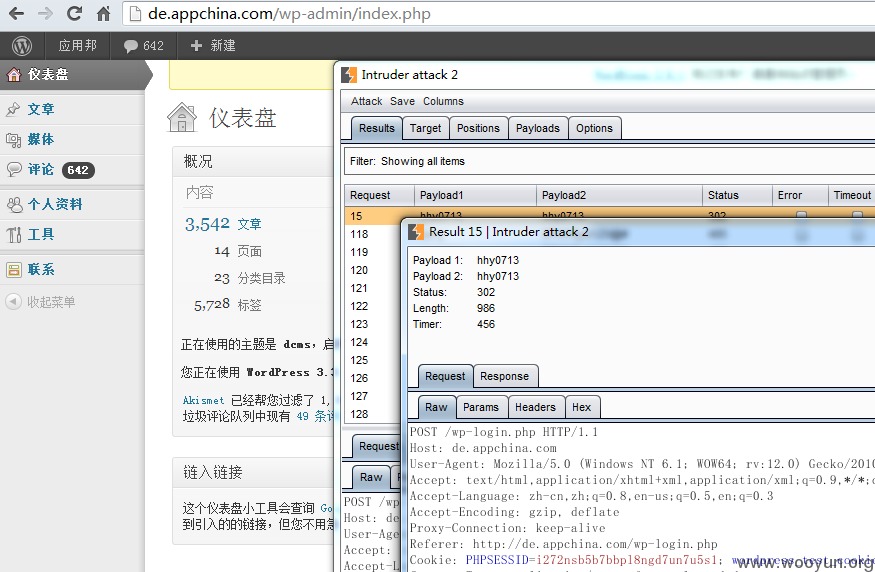This screenshot has height=572, width=875.
Task: Sort by Timeout column header
Action: click(852, 195)
